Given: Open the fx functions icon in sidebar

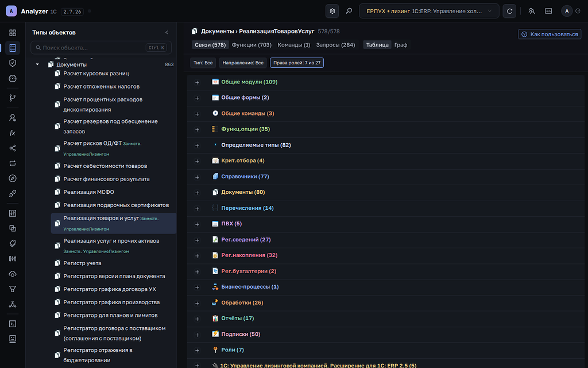Looking at the screenshot, I should point(13,133).
